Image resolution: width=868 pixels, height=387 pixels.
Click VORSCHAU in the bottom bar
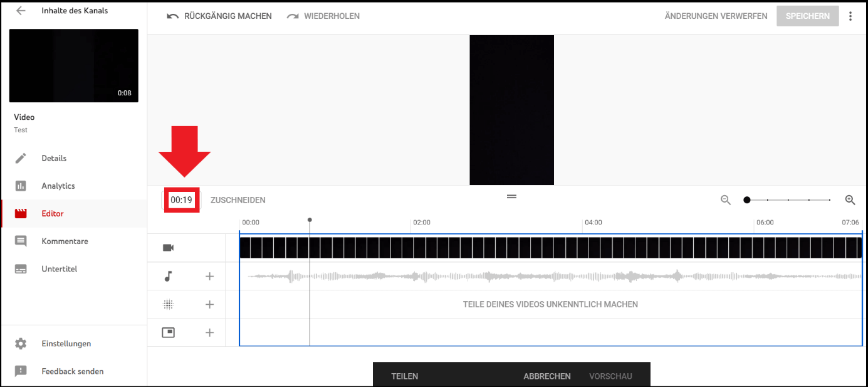pyautogui.click(x=610, y=376)
